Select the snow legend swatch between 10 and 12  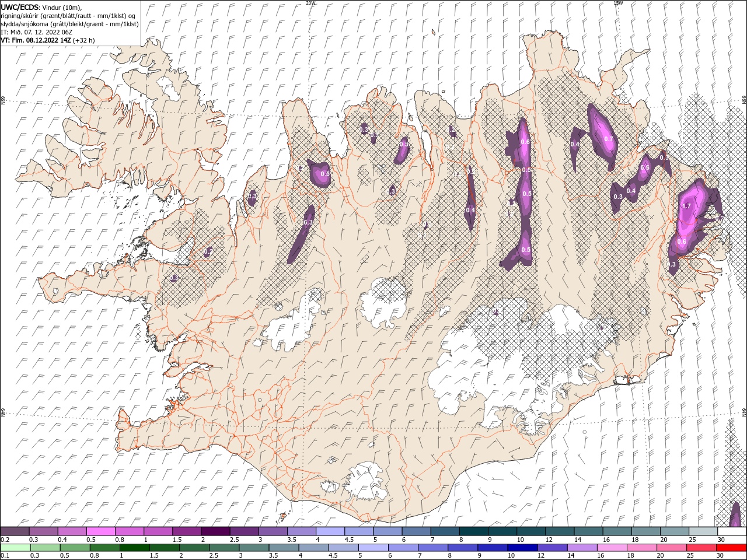530,531
